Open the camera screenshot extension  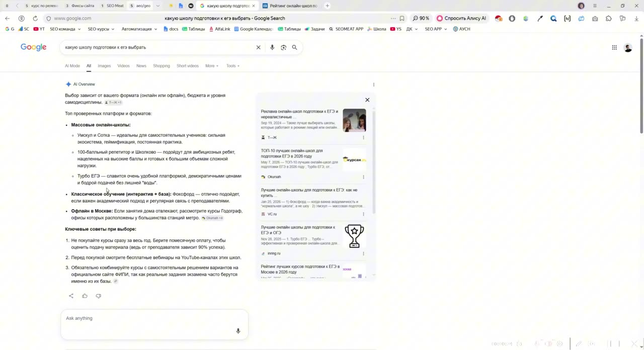[x=595, y=18]
